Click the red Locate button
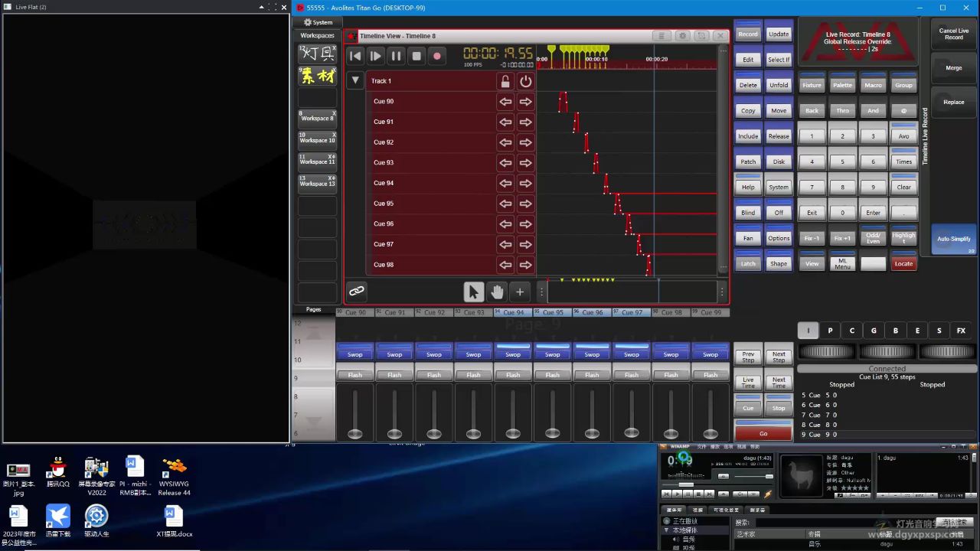Image resolution: width=980 pixels, height=551 pixels. point(904,263)
